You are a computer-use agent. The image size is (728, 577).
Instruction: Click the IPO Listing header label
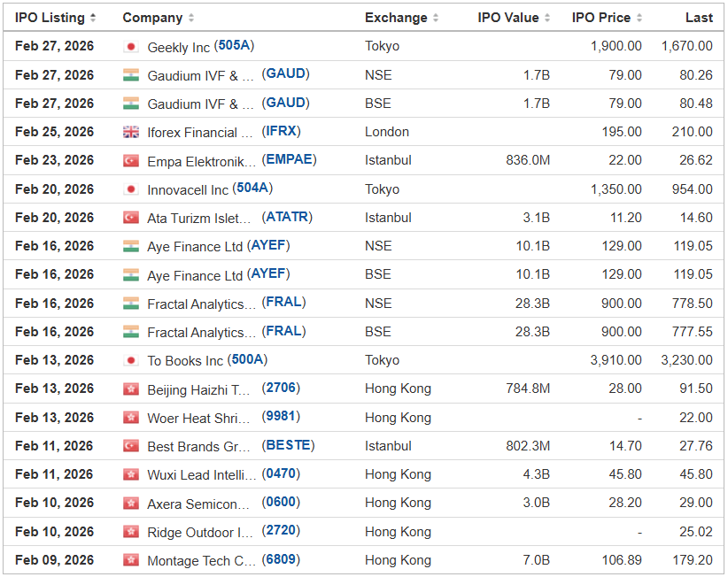click(50, 18)
